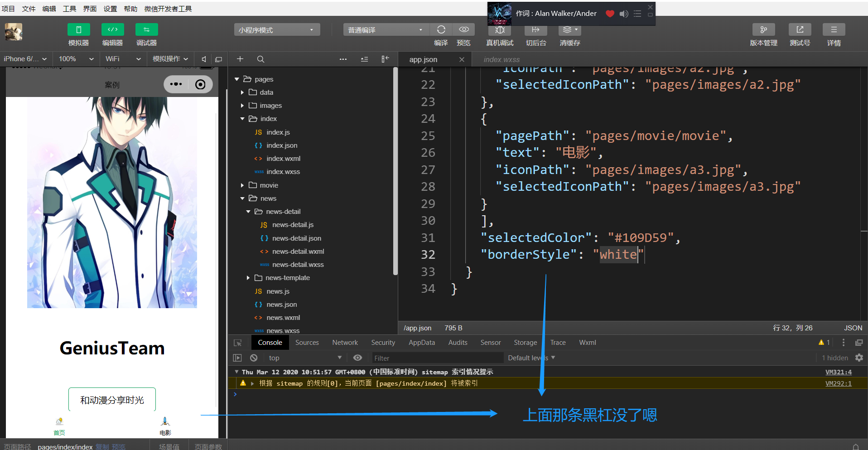Toggle the Simulator panel button
The image size is (868, 450).
click(x=78, y=30)
